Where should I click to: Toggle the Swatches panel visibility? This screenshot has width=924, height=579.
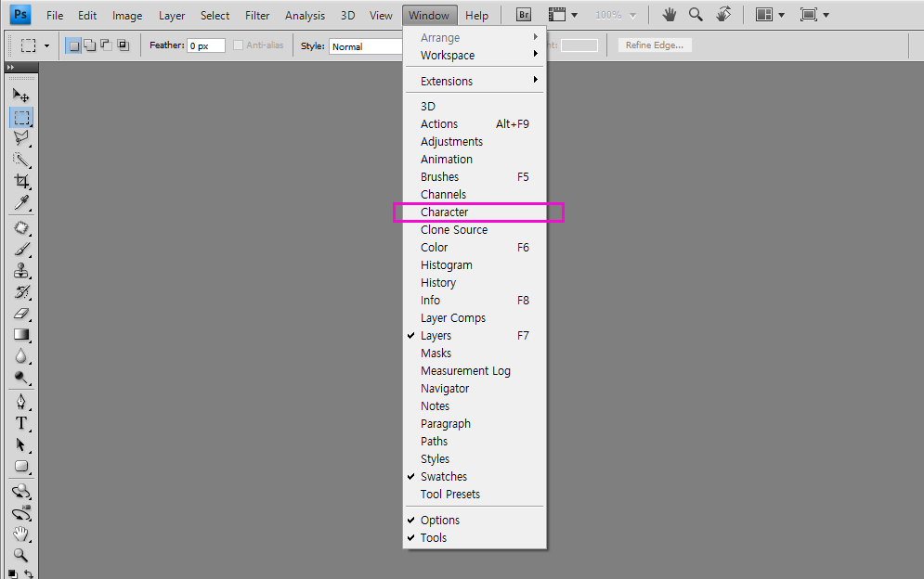[475, 477]
